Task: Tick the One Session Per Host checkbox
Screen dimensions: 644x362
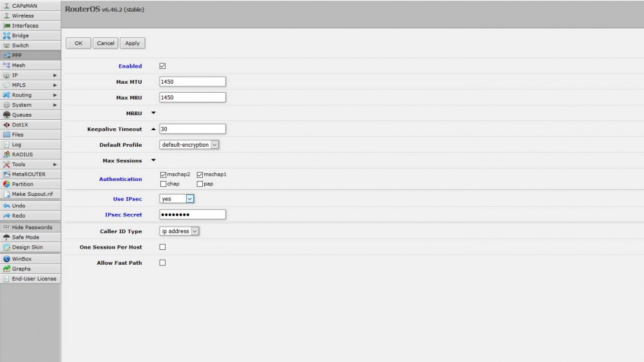Action: coord(162,247)
